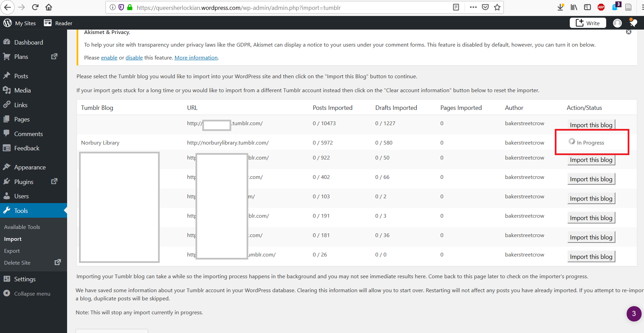Toggle reader view icon in address bar
644x333 pixels.
pyautogui.click(x=456, y=7)
